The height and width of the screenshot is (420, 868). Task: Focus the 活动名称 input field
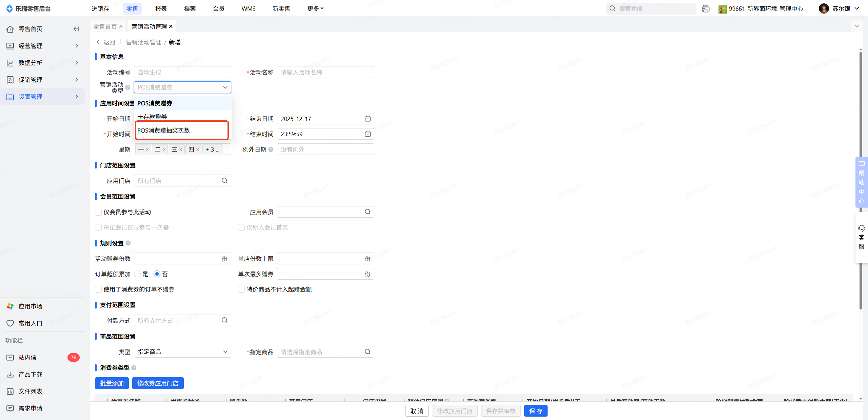[x=325, y=72]
